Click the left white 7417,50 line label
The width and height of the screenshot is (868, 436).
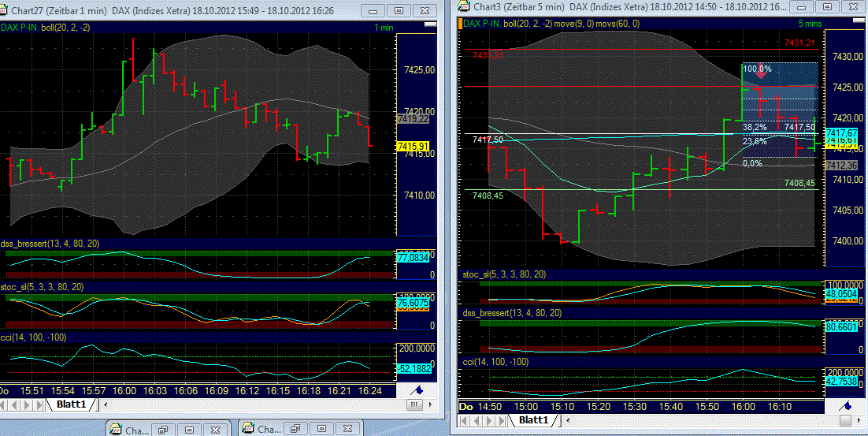488,140
